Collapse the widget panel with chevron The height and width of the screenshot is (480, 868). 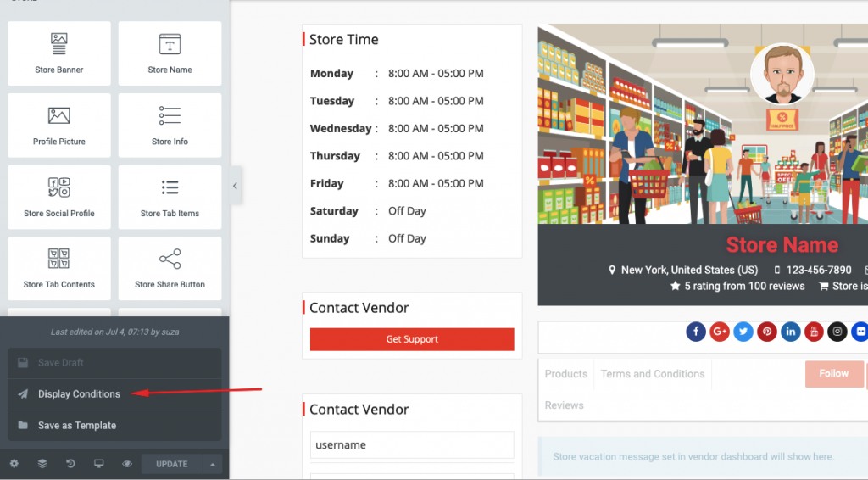point(236,186)
